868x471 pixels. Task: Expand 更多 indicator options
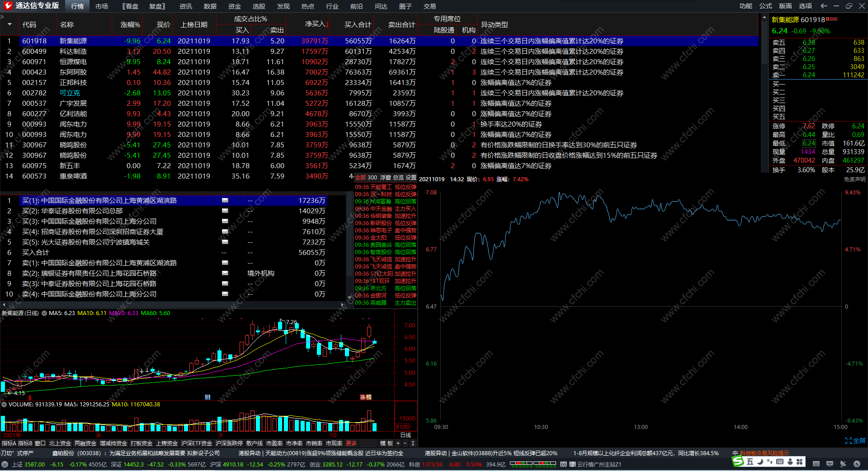[x=351, y=443]
